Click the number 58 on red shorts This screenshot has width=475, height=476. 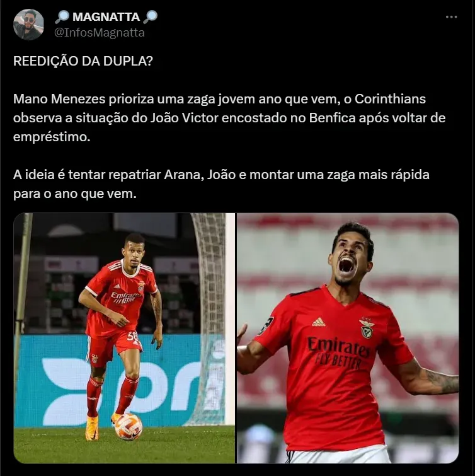coord(132,337)
